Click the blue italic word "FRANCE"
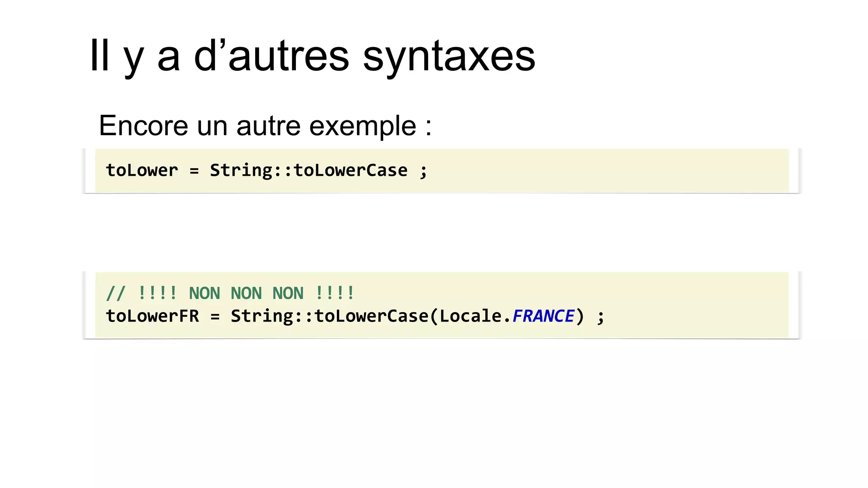Viewport: 868px width, 488px height. [543, 316]
